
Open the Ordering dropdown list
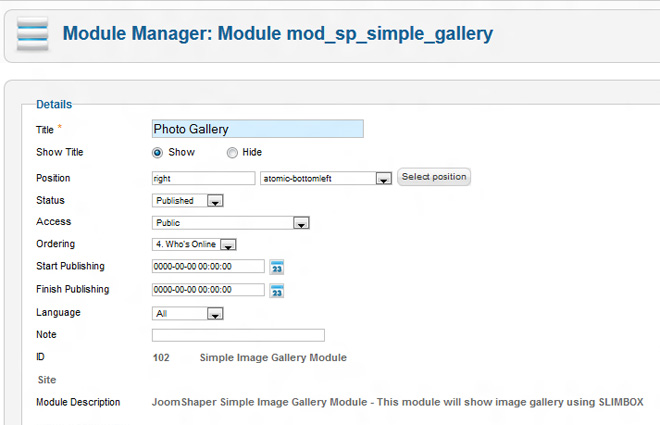(x=227, y=245)
